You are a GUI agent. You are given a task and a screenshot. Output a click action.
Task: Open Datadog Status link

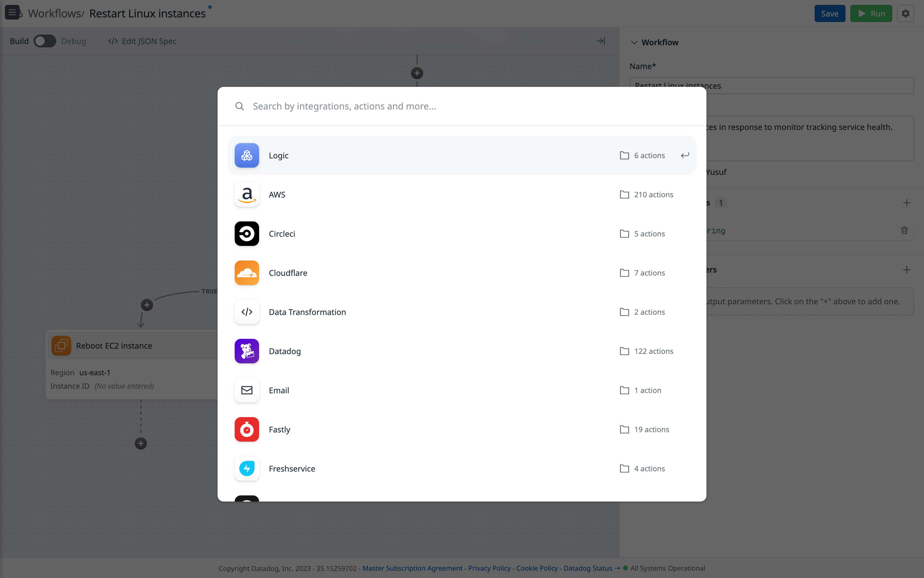(592, 568)
